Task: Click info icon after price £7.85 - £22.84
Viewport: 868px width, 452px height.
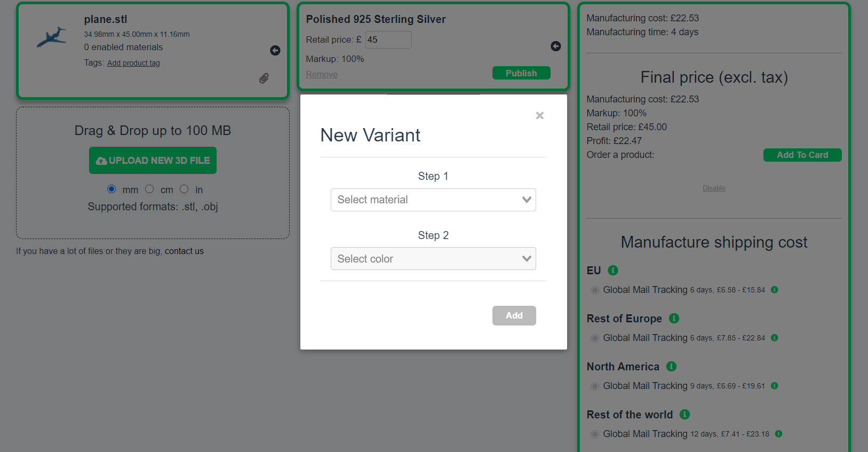Action: click(x=775, y=338)
